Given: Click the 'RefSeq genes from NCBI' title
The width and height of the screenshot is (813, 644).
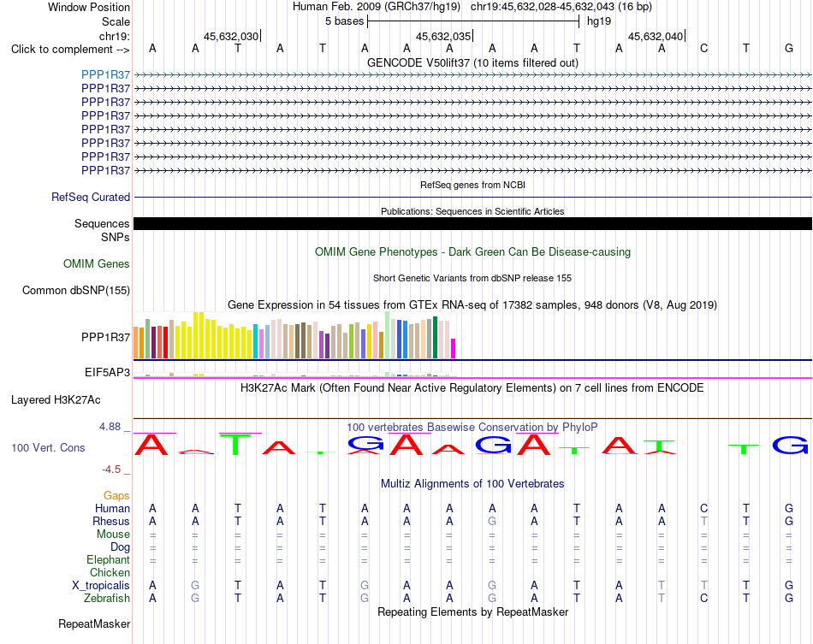Looking at the screenshot, I should pyautogui.click(x=472, y=185).
